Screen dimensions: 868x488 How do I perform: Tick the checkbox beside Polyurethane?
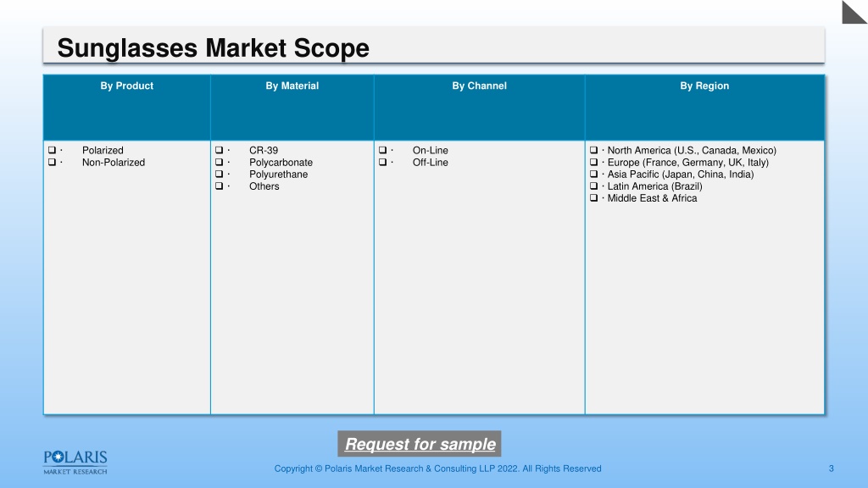tap(220, 174)
